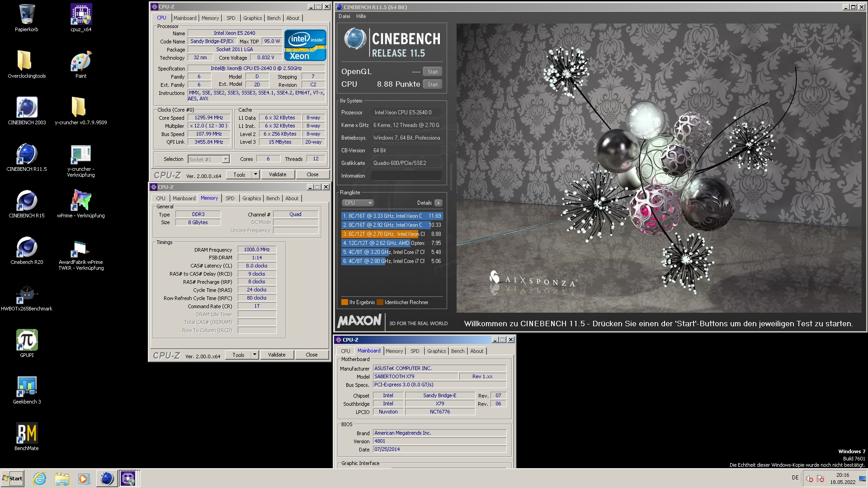This screenshot has width=868, height=488.
Task: Launch the CINEBENCH R11.5 desktop shortcut
Action: [x=27, y=158]
